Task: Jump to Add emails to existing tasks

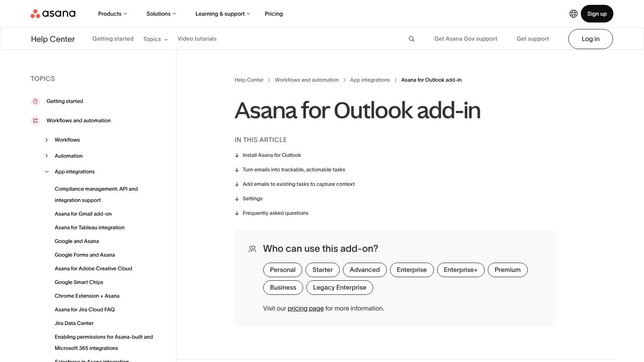Action: [x=299, y=184]
